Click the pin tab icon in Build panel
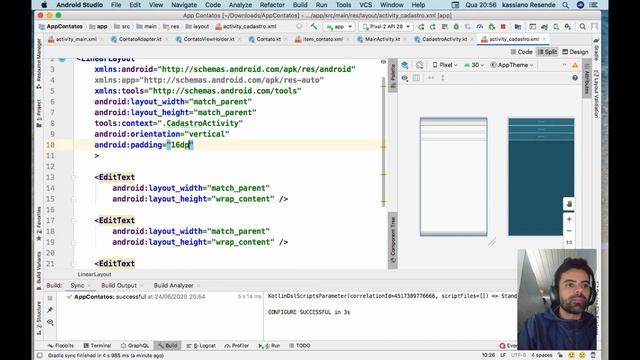Viewport: 640px width, 360px height. pos(50,310)
